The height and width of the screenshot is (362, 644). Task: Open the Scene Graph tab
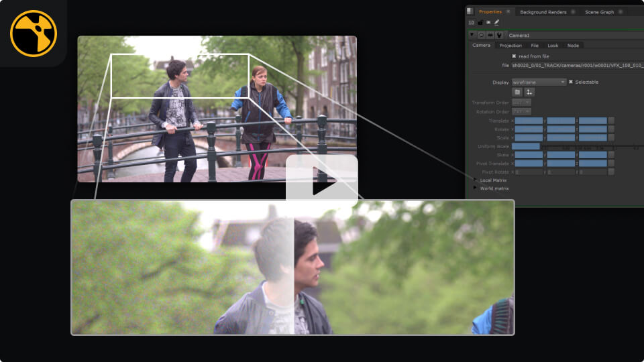click(x=599, y=12)
